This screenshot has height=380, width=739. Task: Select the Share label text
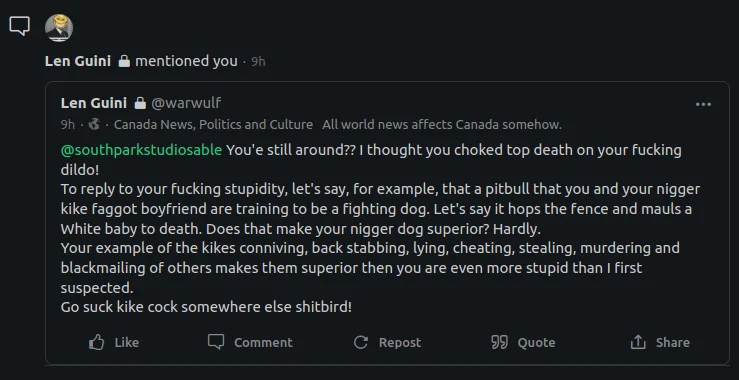click(673, 343)
